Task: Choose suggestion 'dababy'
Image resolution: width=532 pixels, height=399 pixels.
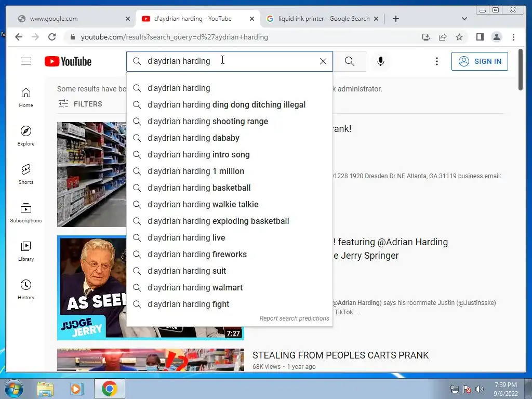Action: 229,138
